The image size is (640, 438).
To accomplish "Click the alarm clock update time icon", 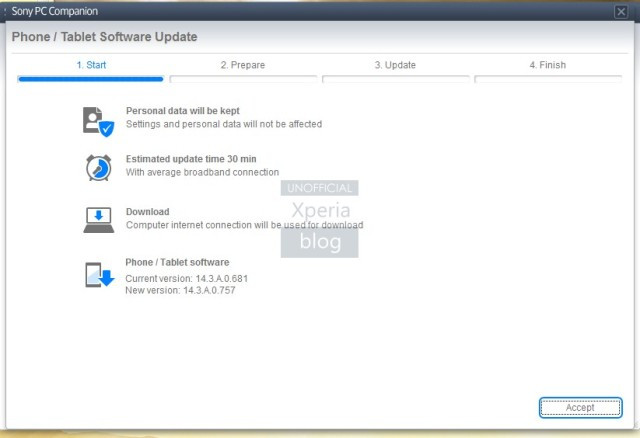I will [x=98, y=167].
